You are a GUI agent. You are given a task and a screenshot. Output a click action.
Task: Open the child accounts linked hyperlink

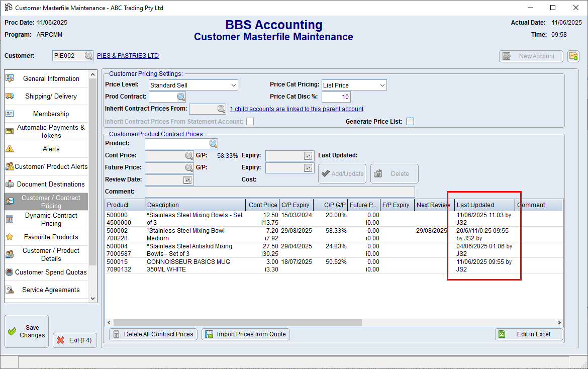[297, 109]
